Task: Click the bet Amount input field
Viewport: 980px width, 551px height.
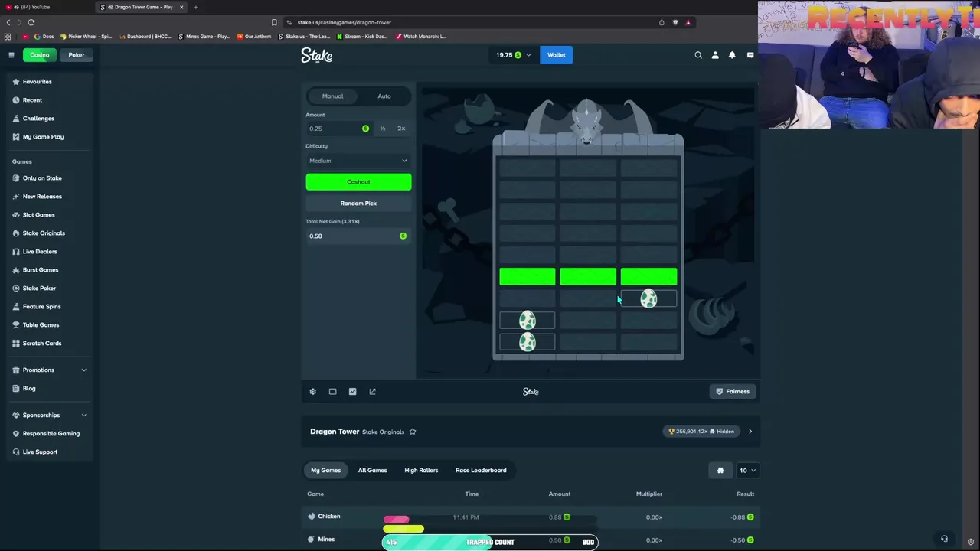Action: point(338,129)
